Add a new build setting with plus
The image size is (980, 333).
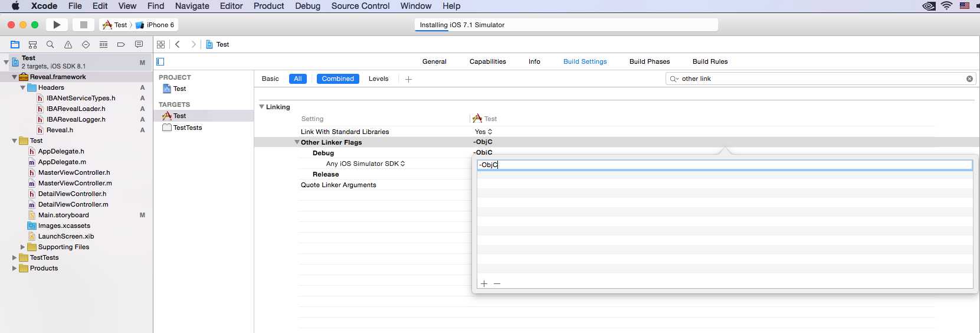pos(408,79)
